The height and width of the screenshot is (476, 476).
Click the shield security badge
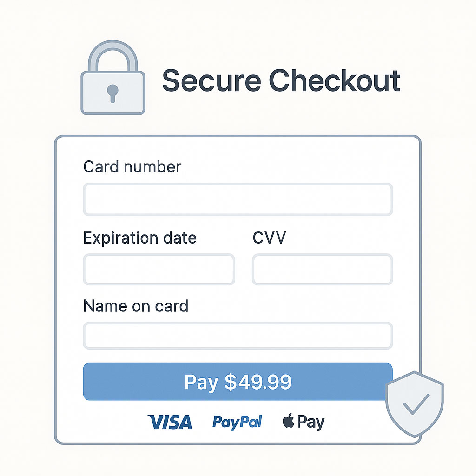pyautogui.click(x=415, y=403)
